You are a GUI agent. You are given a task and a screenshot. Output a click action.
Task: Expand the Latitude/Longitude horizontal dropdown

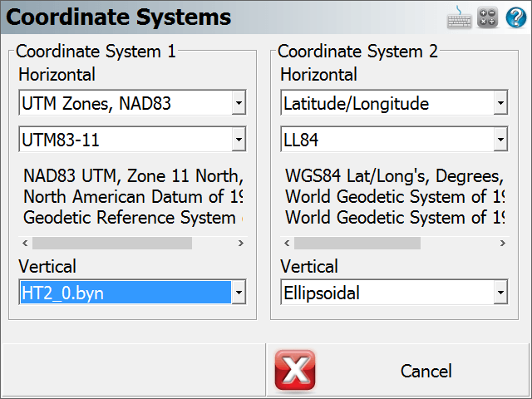pos(500,102)
